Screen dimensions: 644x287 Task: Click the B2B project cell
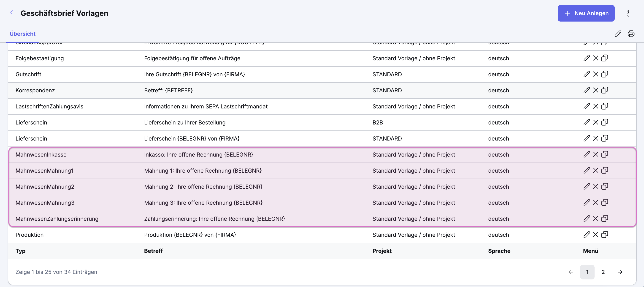(x=378, y=122)
